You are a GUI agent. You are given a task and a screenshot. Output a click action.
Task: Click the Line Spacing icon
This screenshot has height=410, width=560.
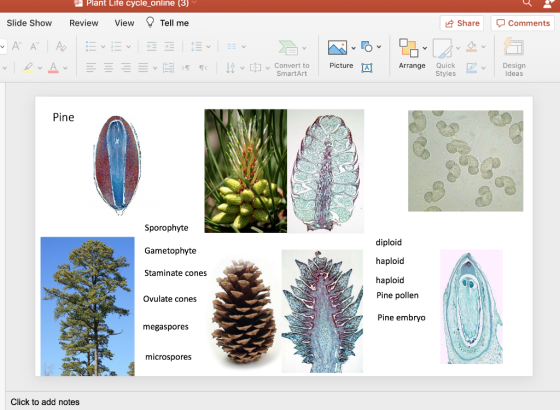(196, 46)
